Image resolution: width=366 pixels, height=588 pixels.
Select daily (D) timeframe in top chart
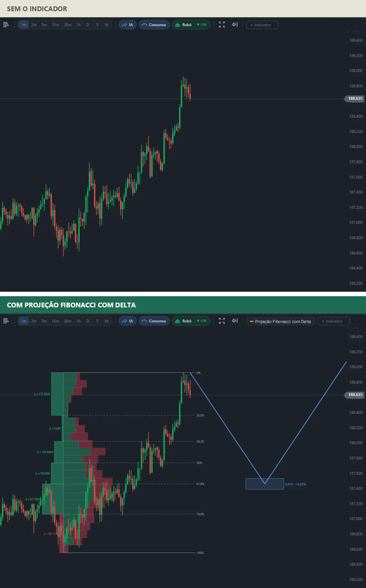88,25
